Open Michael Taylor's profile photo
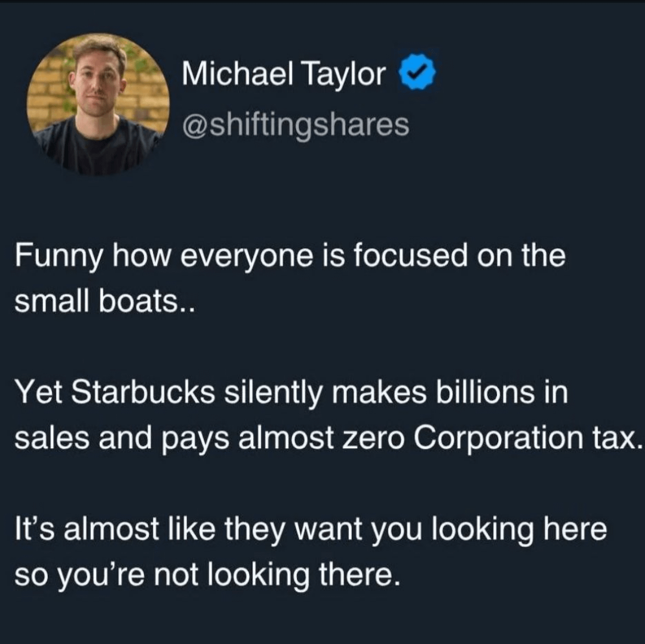Image resolution: width=645 pixels, height=644 pixels. (97, 104)
